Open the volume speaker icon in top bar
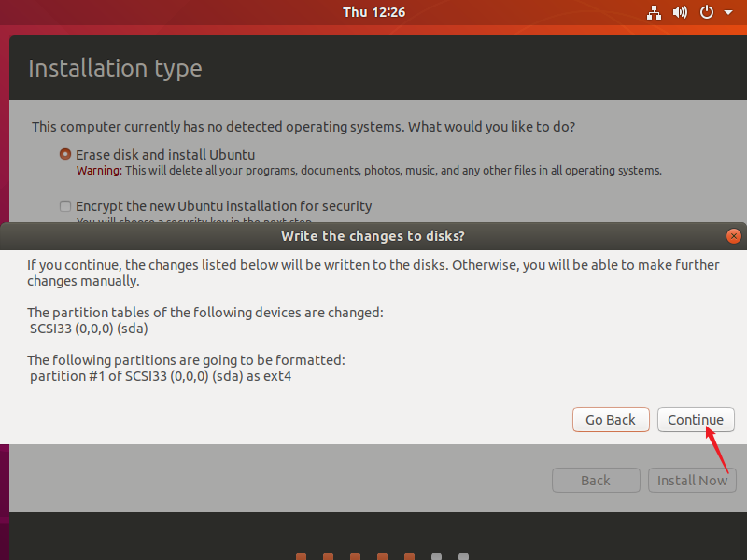Screen dimensions: 747x560 [x=680, y=12]
